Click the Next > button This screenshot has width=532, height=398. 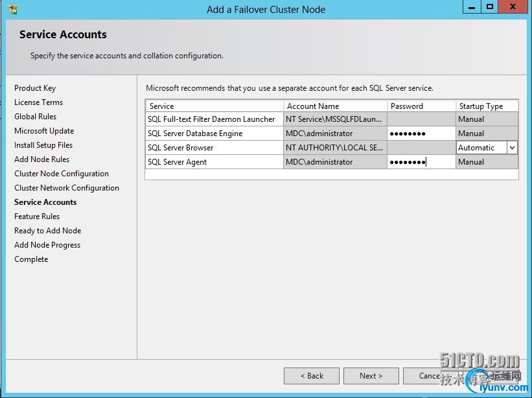(371, 376)
